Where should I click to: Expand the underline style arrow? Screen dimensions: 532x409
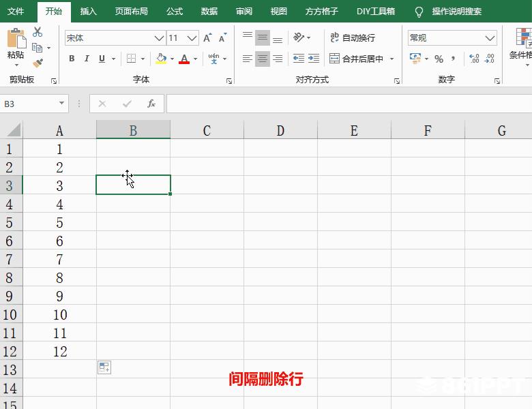(114, 59)
